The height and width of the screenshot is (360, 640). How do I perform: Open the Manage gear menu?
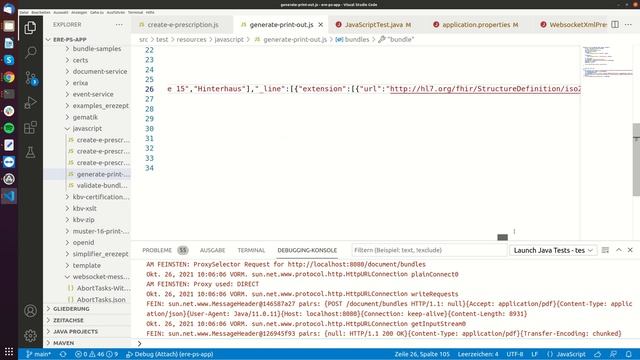click(30, 336)
